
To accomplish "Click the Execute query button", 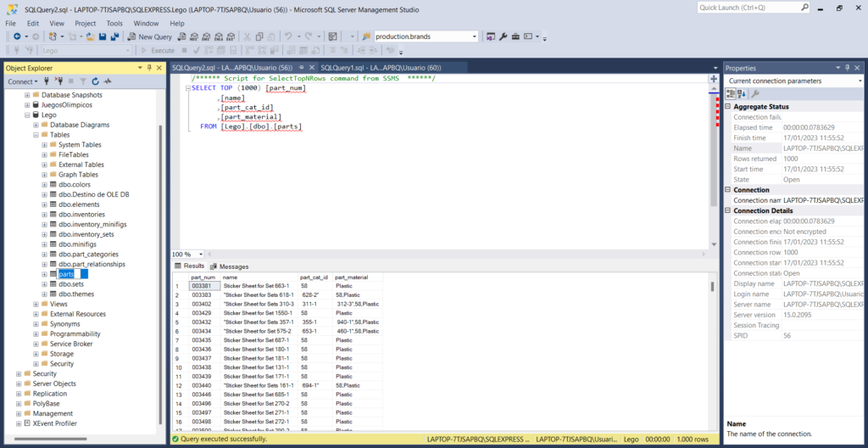I will [x=158, y=51].
